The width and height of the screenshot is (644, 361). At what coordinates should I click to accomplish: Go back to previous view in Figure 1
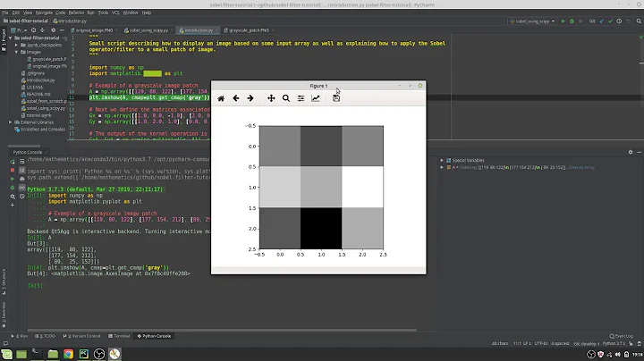pyautogui.click(x=236, y=98)
